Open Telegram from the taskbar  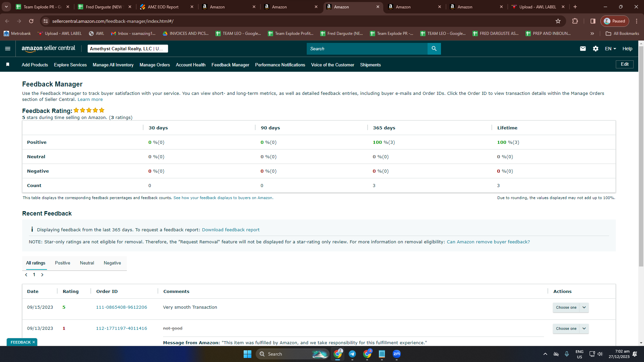point(352,354)
